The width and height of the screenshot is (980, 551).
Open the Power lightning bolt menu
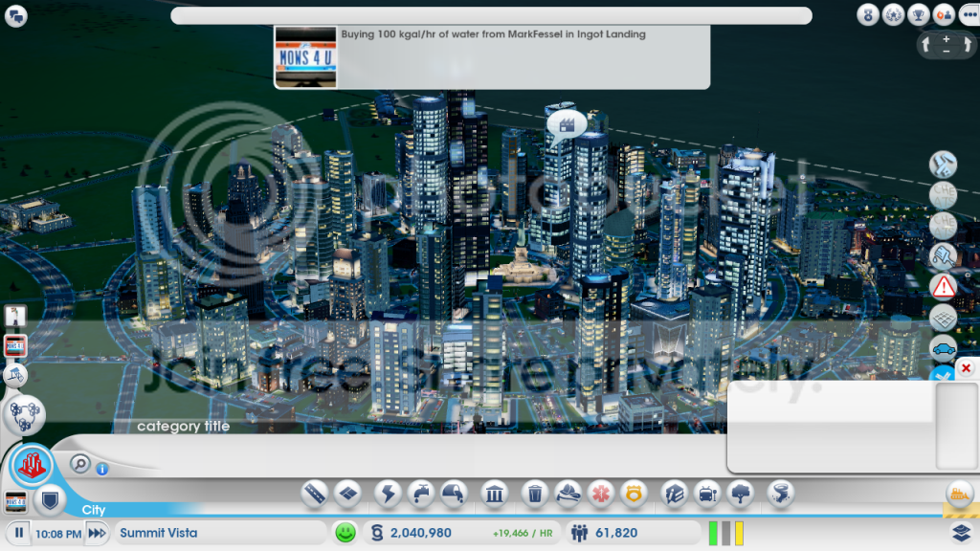coord(388,495)
